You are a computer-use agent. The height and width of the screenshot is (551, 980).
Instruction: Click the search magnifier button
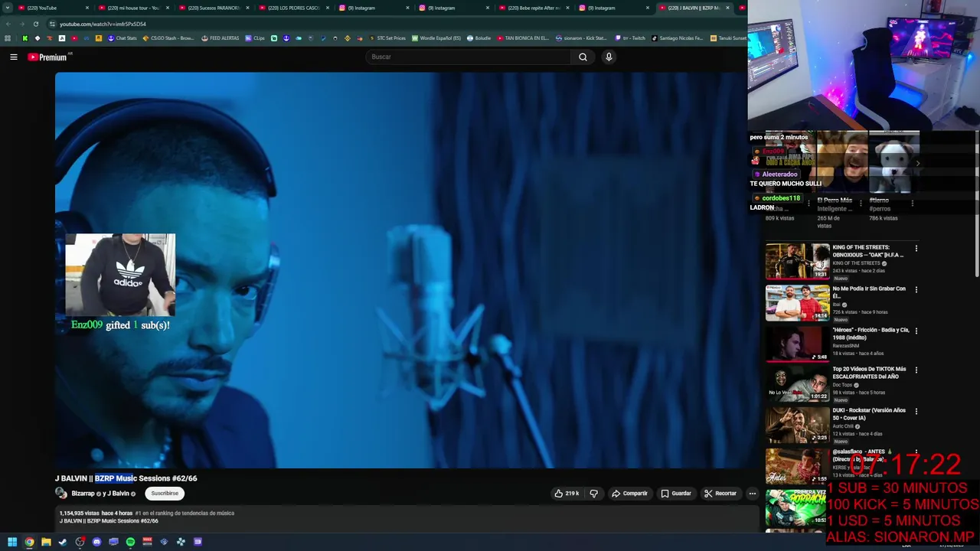tap(583, 57)
